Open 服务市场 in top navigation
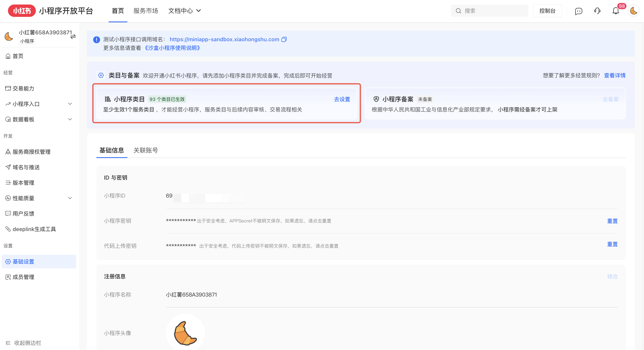The width and height of the screenshot is (644, 350). coord(145,11)
